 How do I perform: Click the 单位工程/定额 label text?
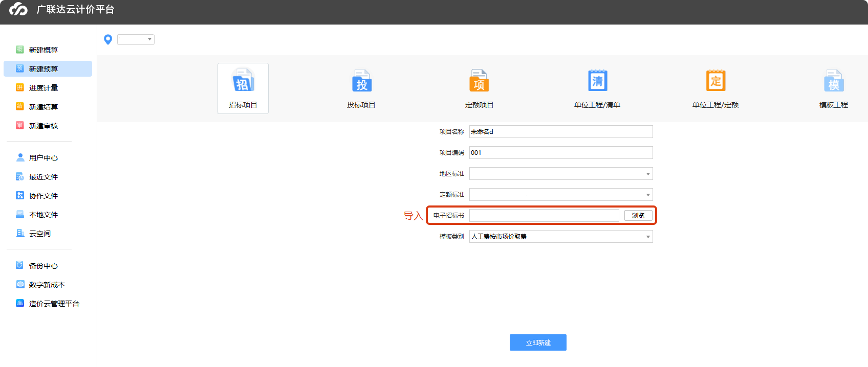[715, 105]
